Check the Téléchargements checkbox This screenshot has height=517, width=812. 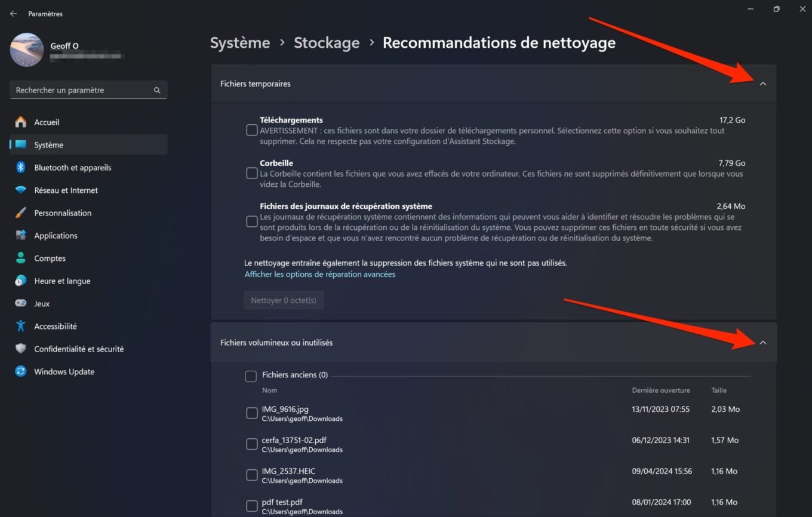252,130
